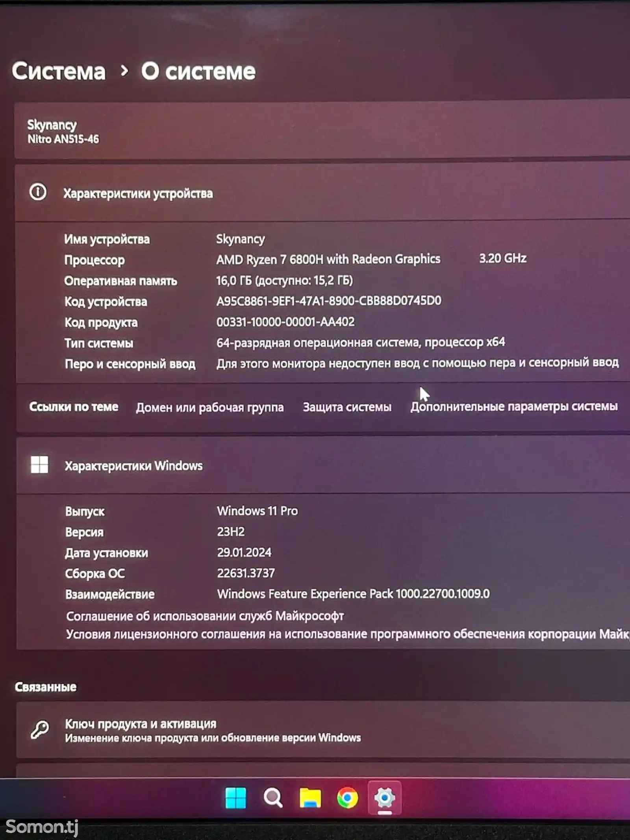The height and width of the screenshot is (840, 630).
Task: Select device ID A95C8861-9EF1-47A1-8900-CBB88D0745D0
Action: 329,301
